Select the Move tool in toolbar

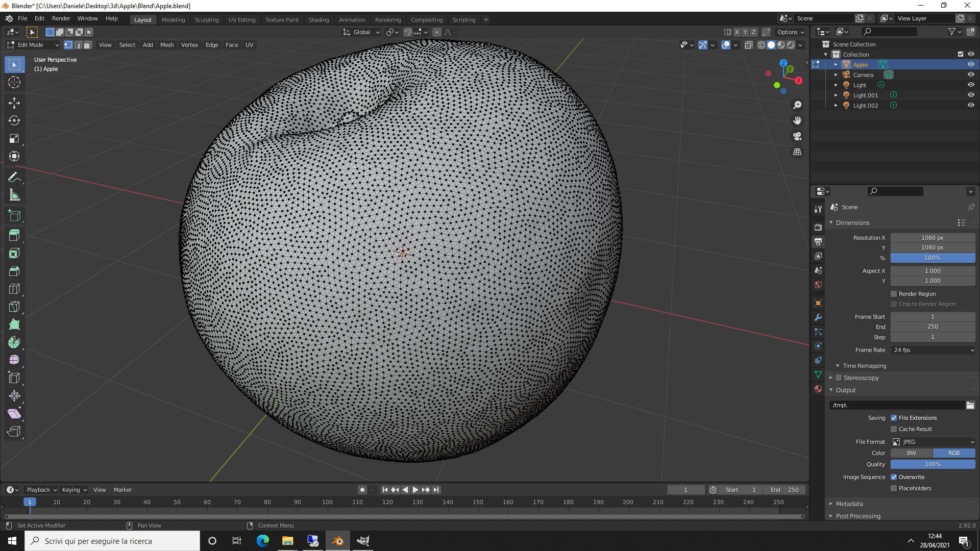[14, 103]
